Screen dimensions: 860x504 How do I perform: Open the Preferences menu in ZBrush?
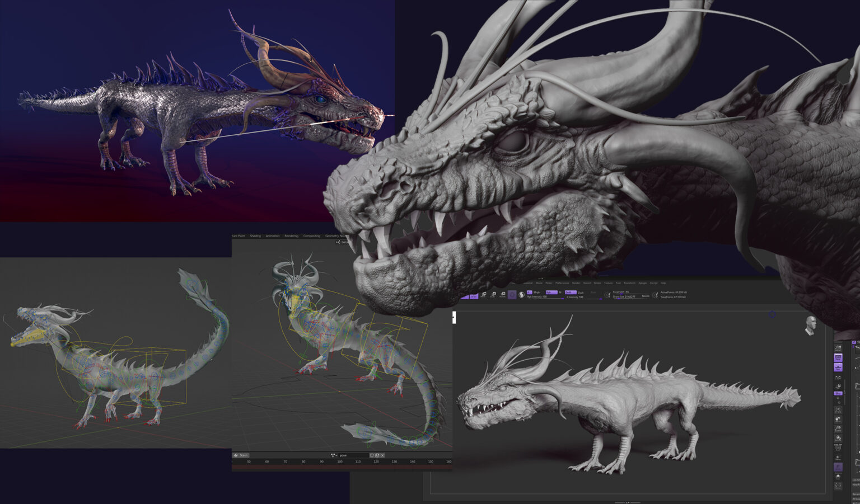pyautogui.click(x=562, y=283)
